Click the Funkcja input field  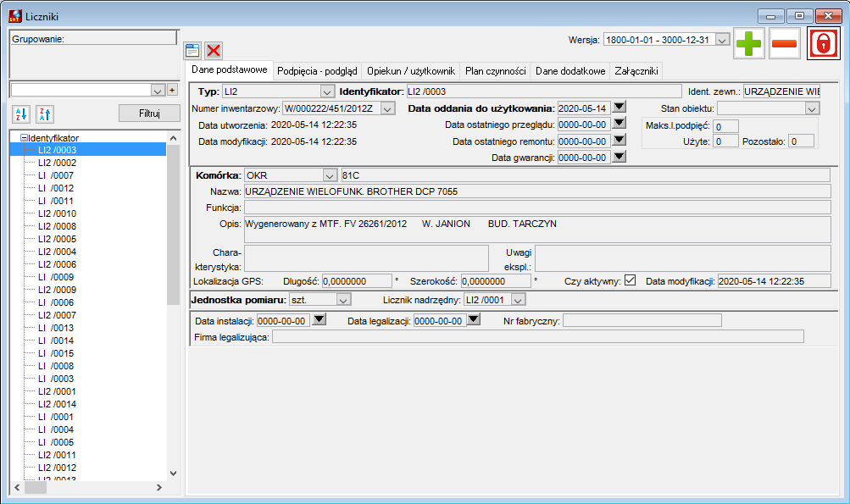[x=537, y=208]
